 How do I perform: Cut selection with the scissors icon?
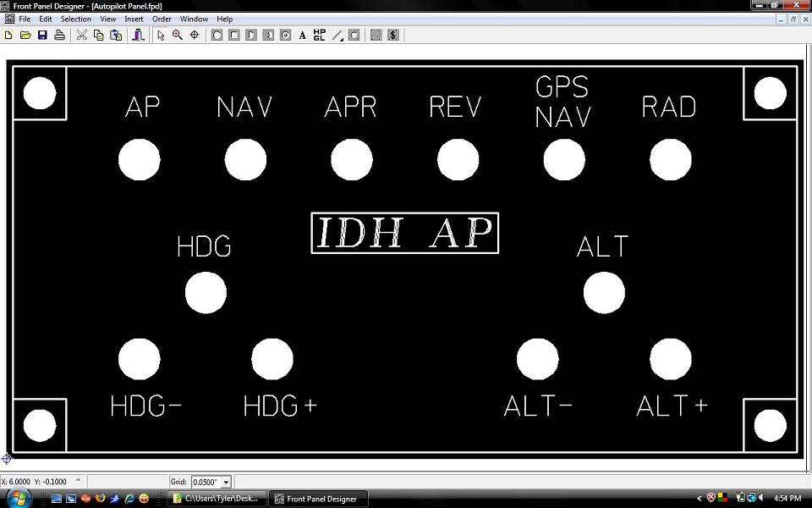[82, 36]
